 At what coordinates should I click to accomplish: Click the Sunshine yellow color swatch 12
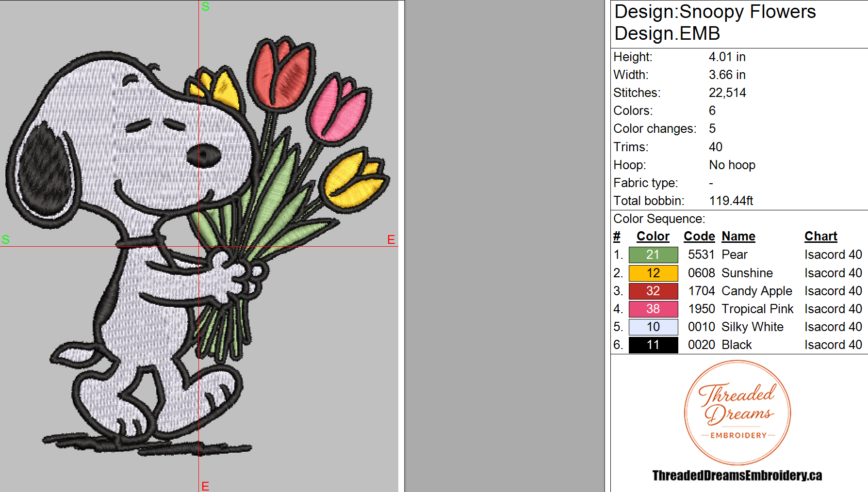(x=653, y=273)
